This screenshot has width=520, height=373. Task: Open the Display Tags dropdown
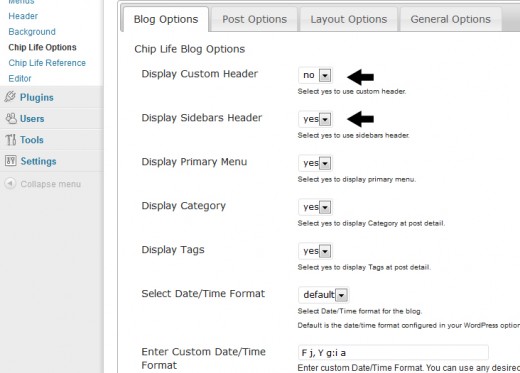click(x=315, y=251)
